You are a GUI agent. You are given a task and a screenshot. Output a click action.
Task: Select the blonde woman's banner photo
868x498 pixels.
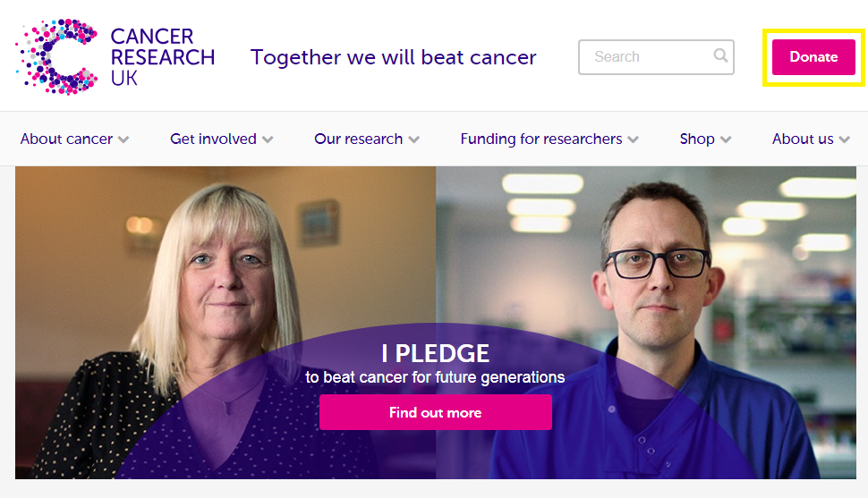pos(226,323)
